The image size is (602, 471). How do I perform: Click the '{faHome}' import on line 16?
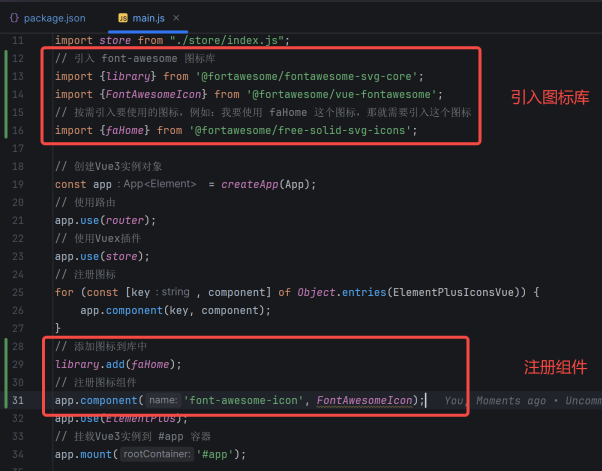click(124, 130)
